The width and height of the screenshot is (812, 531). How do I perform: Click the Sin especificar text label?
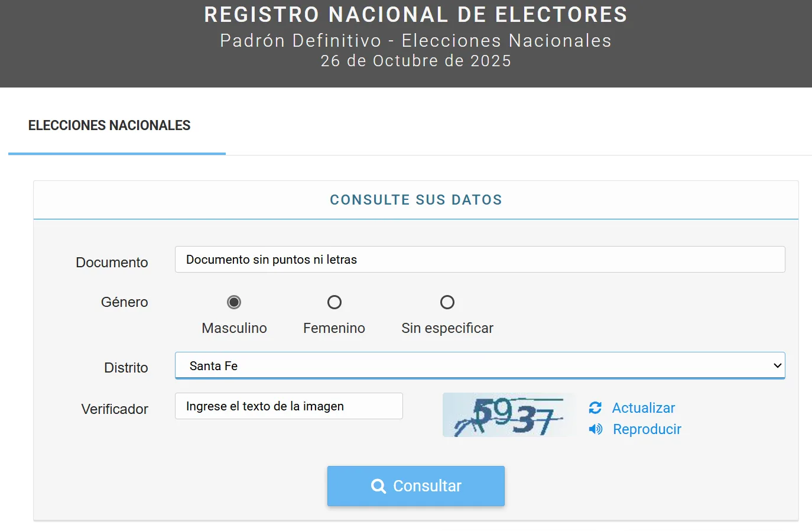click(x=447, y=328)
